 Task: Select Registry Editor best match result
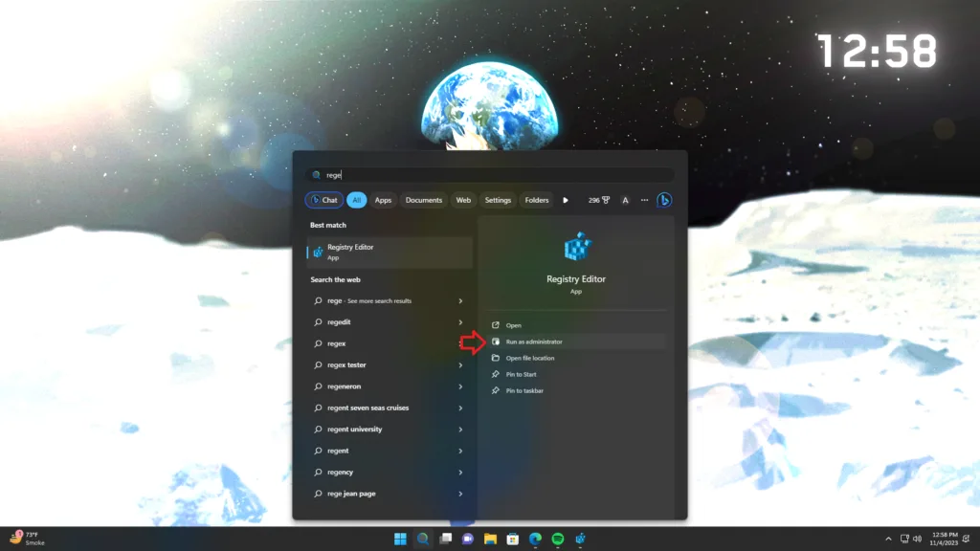coord(390,252)
